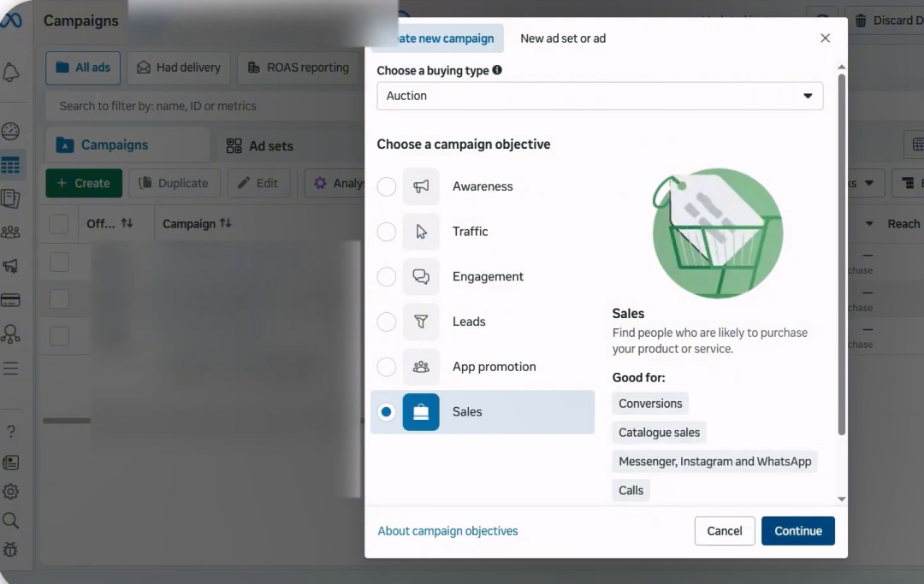Choose the Engagement radio button
Screen dimensions: 924x584
pyautogui.click(x=387, y=277)
